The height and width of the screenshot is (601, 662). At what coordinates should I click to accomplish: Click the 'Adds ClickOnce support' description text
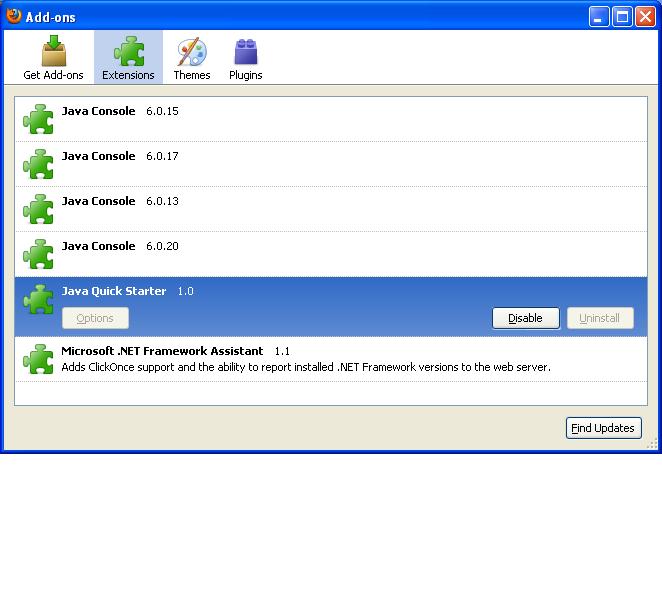[x=306, y=367]
